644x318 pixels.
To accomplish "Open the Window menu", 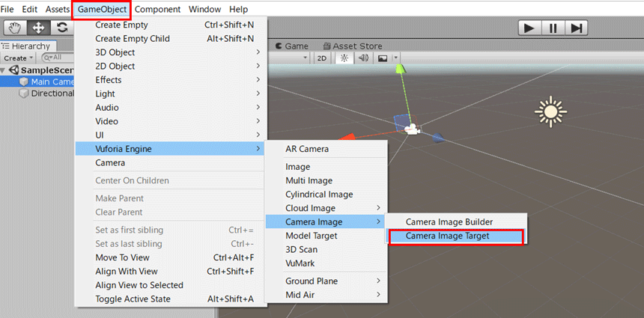I will click(x=204, y=9).
